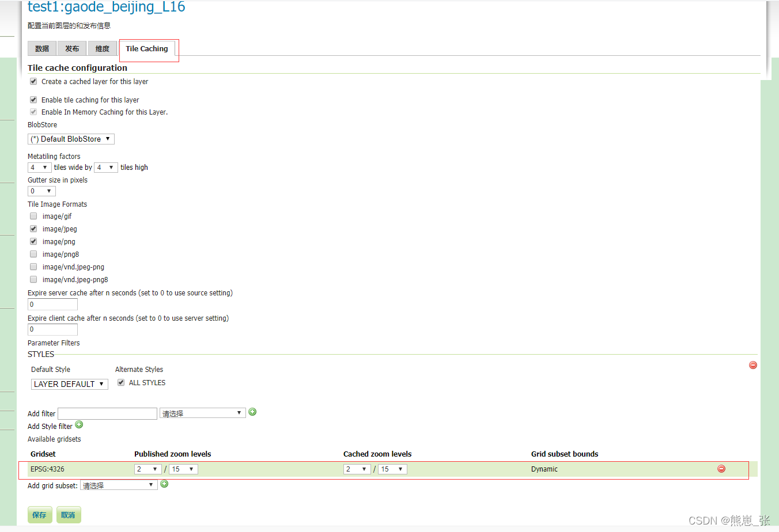The width and height of the screenshot is (779, 532).
Task: Open Published zoom levels maximum dropdown
Action: [183, 469]
